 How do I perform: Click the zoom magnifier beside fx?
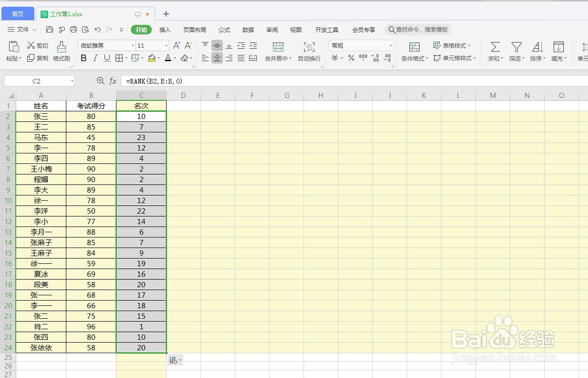(x=100, y=81)
